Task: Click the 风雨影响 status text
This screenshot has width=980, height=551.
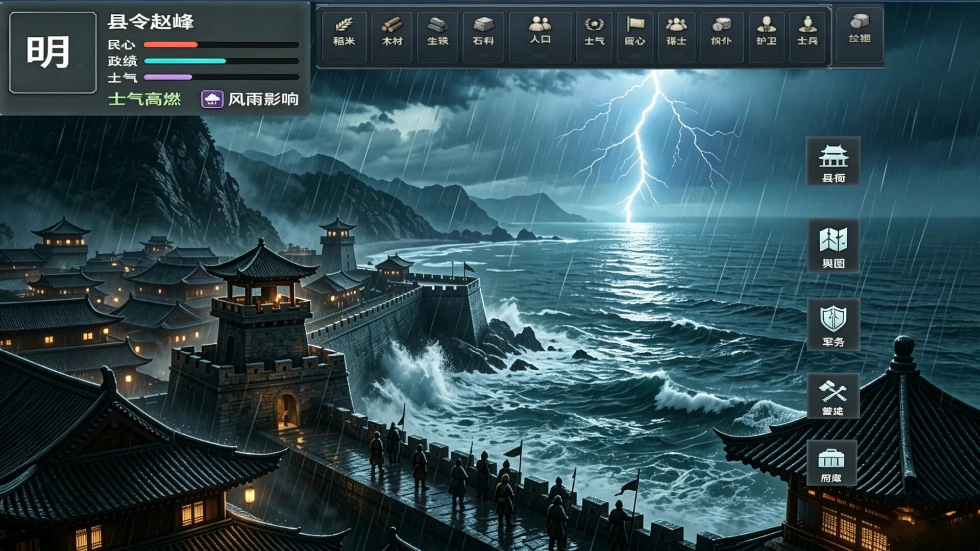Action: (x=263, y=99)
